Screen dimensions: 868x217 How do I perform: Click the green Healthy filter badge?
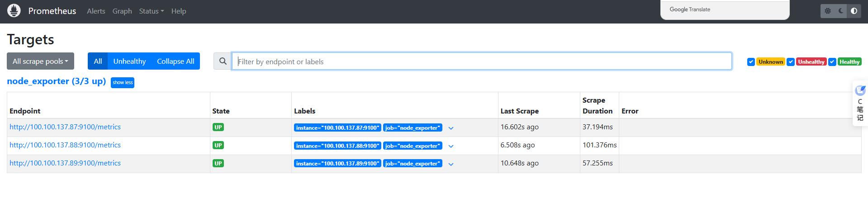point(849,62)
